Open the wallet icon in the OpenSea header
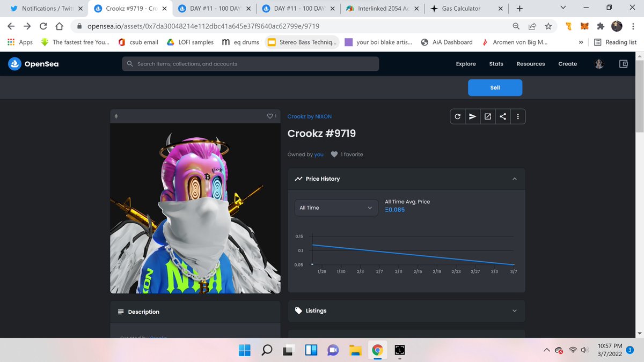Screen dimensions: 644x362 point(624,64)
